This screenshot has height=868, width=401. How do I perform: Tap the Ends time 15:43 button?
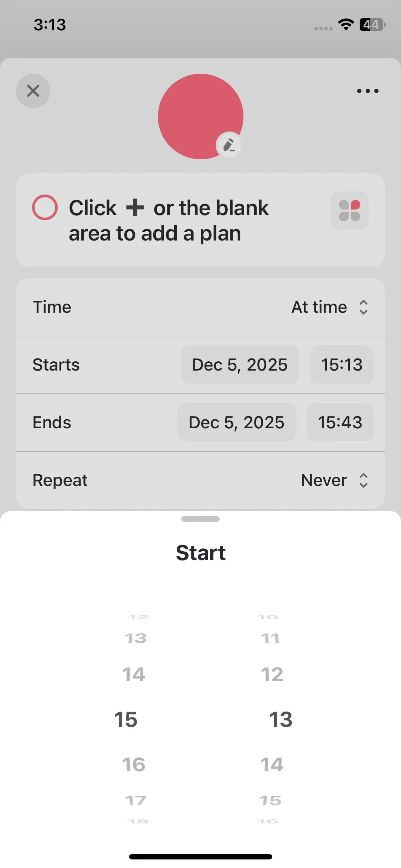tap(340, 423)
